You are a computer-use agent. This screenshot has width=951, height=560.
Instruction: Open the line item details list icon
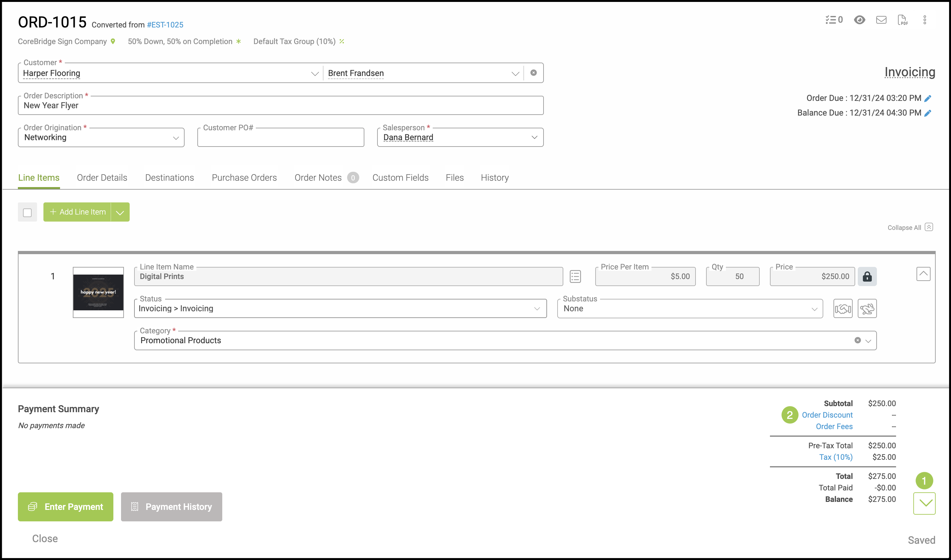575,276
